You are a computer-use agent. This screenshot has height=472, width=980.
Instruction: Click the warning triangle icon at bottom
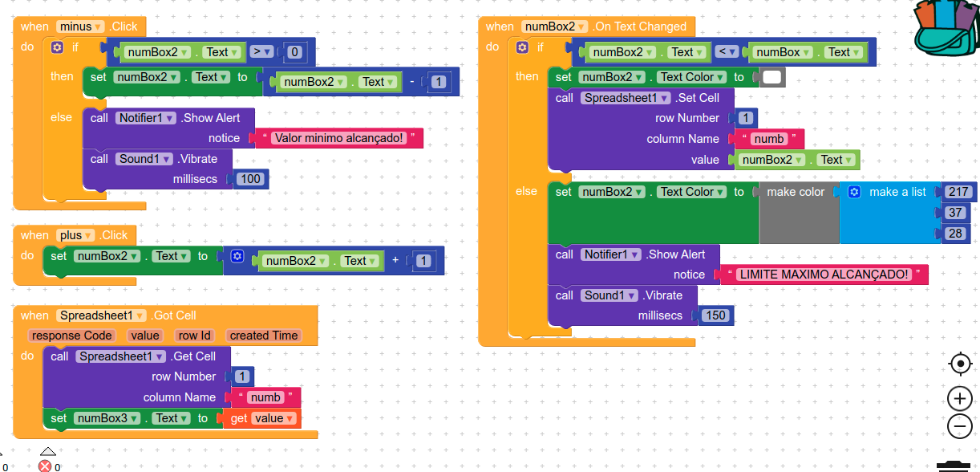pyautogui.click(x=48, y=452)
